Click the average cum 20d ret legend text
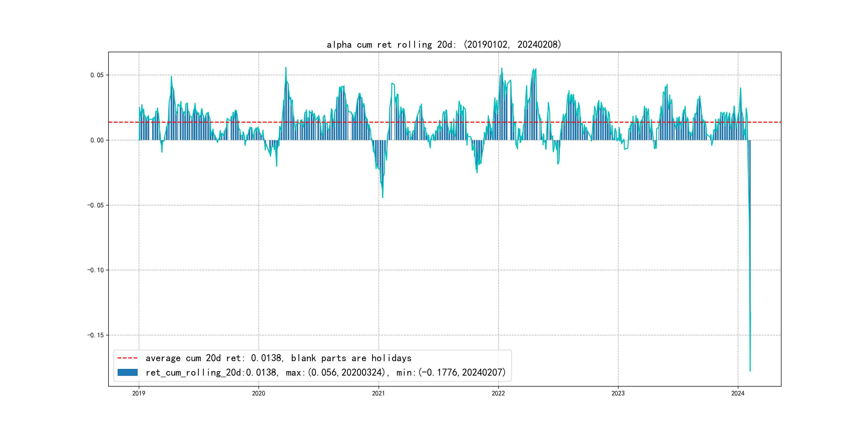This screenshot has width=868, height=434. pyautogui.click(x=278, y=358)
